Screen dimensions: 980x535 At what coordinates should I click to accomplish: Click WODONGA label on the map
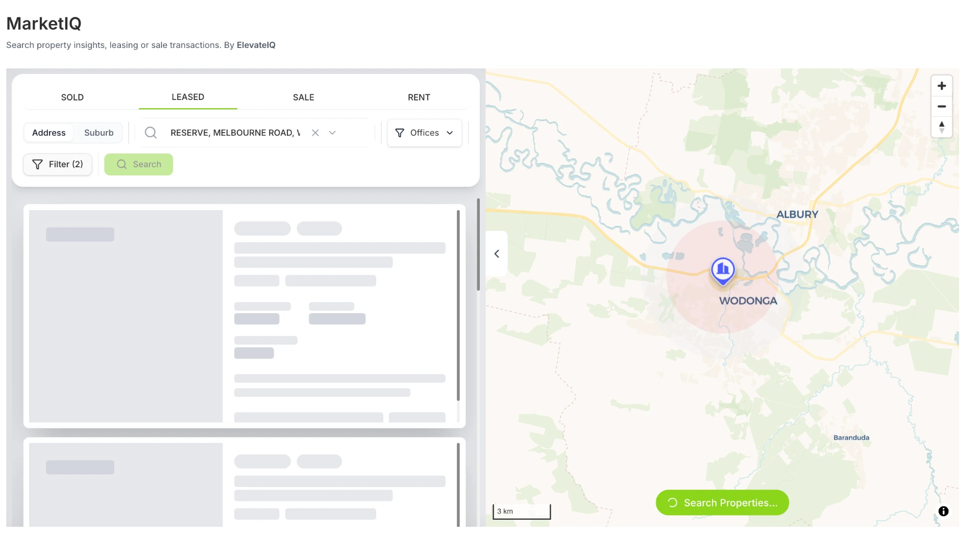tap(748, 301)
